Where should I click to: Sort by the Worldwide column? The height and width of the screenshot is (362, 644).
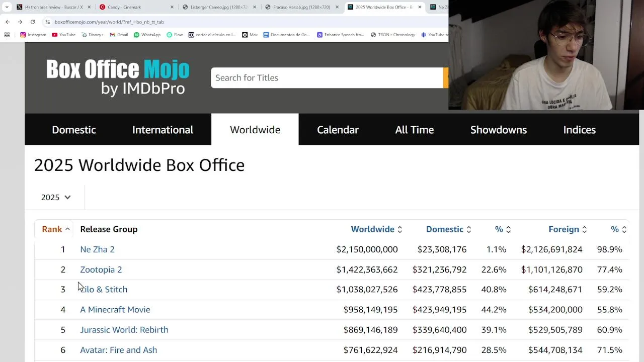click(x=377, y=229)
